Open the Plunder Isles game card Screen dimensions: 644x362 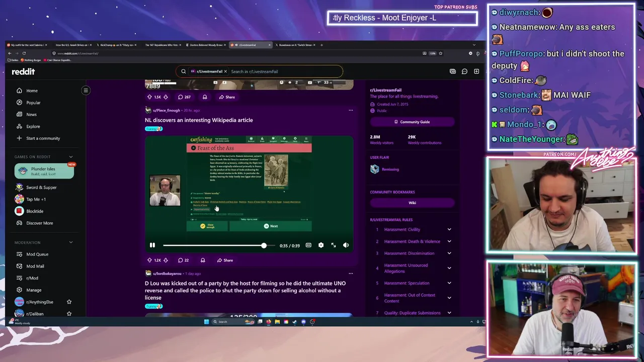tap(44, 171)
